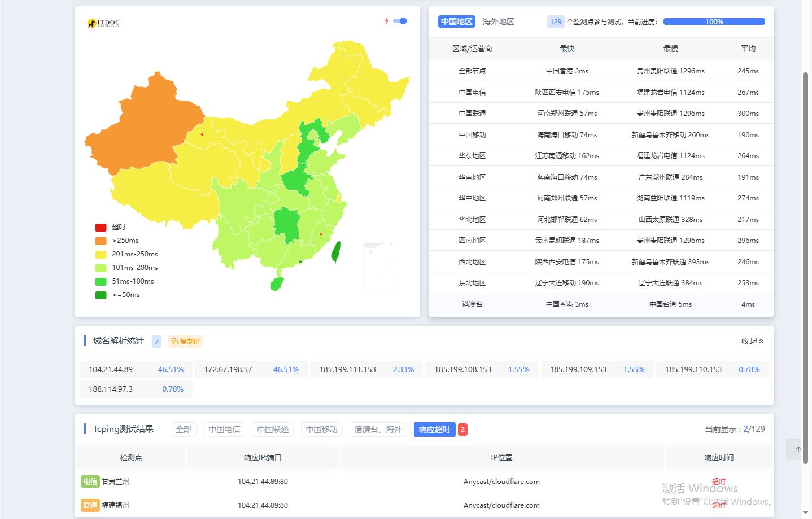Click the 复制IP button
The width and height of the screenshot is (812, 519).
[x=185, y=341]
